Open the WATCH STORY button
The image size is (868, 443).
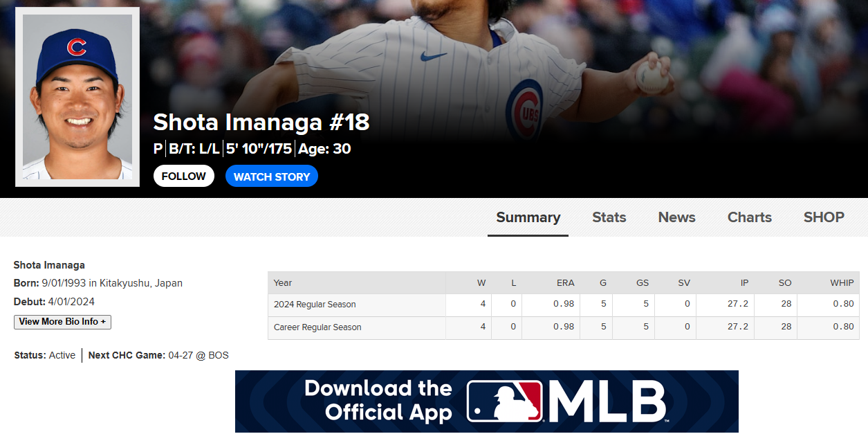point(272,177)
